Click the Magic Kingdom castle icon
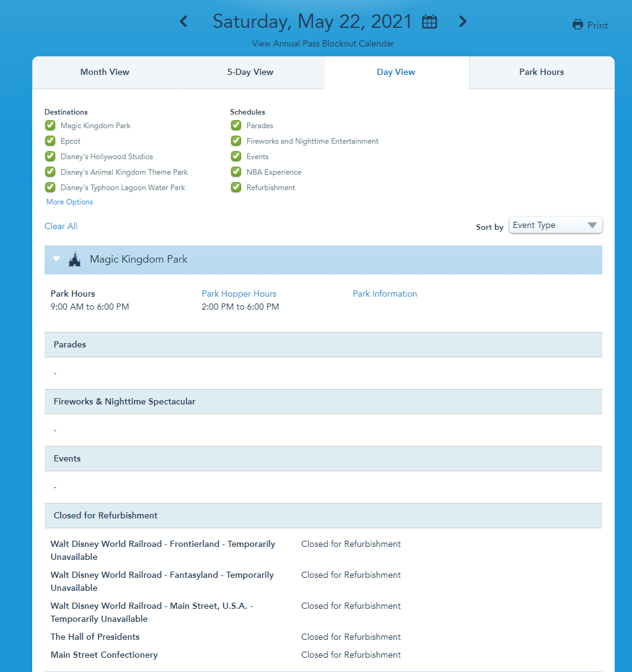 [74, 260]
